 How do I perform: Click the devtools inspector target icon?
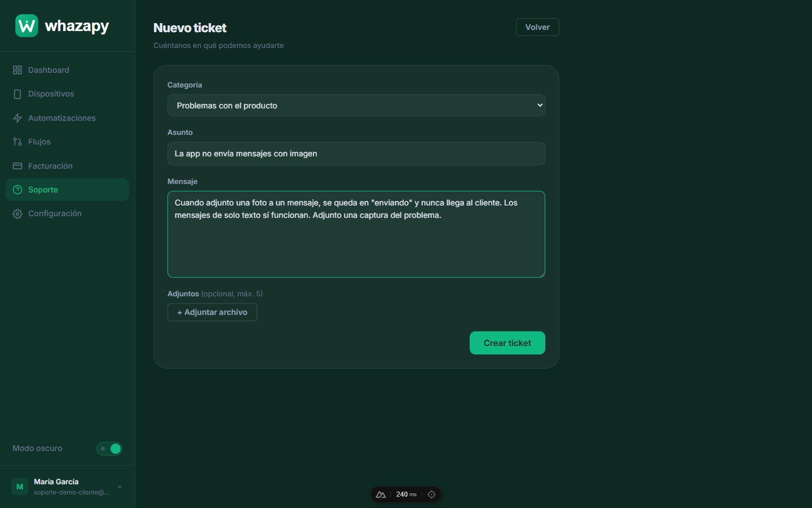pos(431,494)
